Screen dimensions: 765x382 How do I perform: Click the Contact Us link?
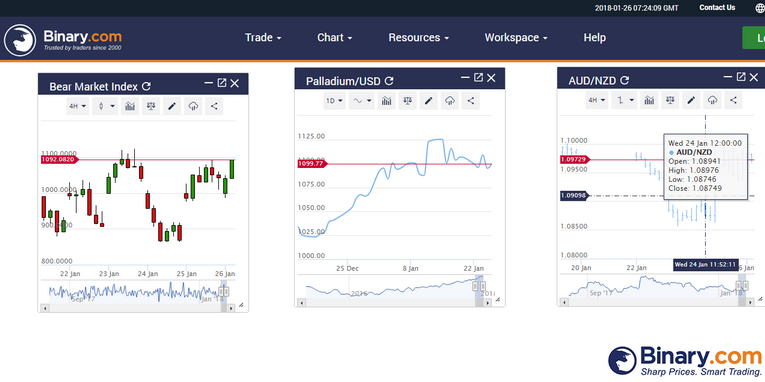717,7
